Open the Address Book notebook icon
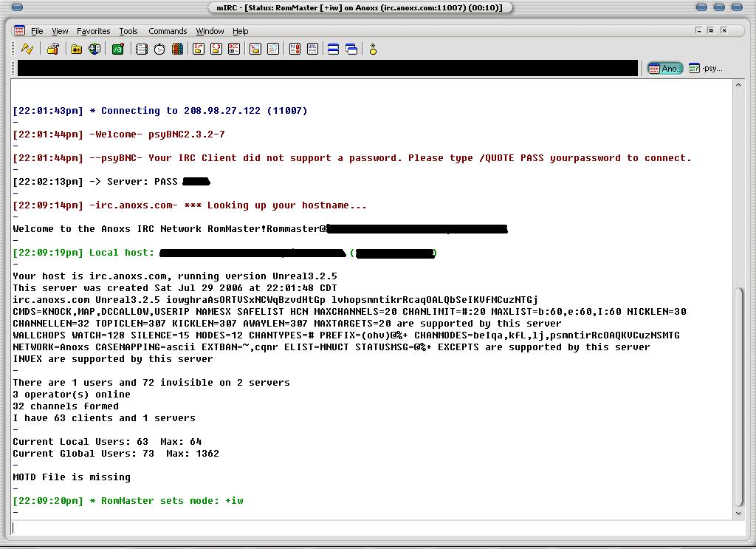Viewport: 756px width, 549px height. pyautogui.click(x=141, y=49)
